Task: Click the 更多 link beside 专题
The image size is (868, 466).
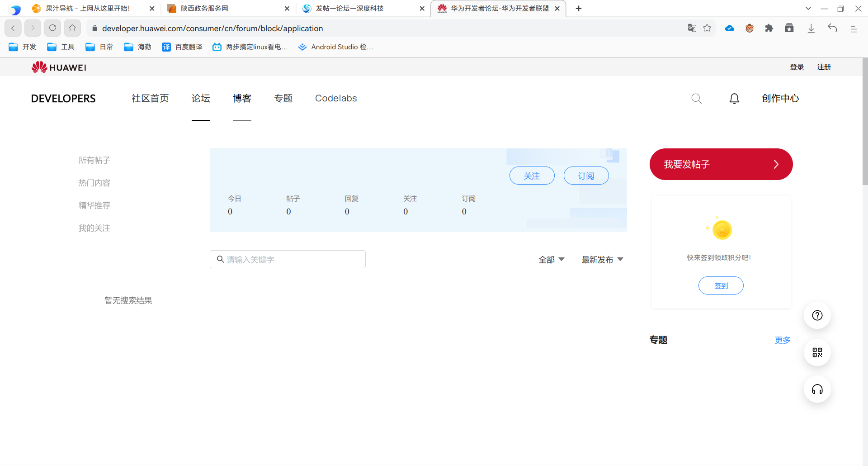Action: (x=783, y=340)
